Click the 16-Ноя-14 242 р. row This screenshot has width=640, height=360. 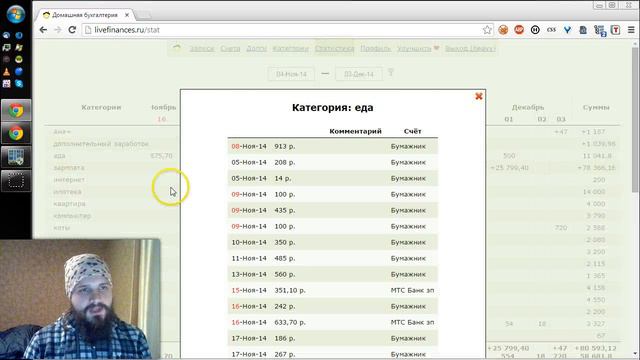(333, 306)
